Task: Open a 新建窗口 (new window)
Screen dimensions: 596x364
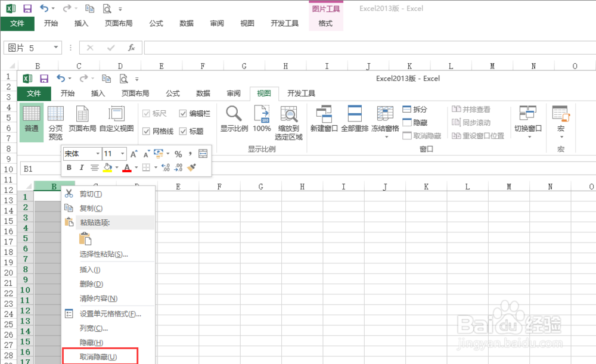Action: coord(324,119)
